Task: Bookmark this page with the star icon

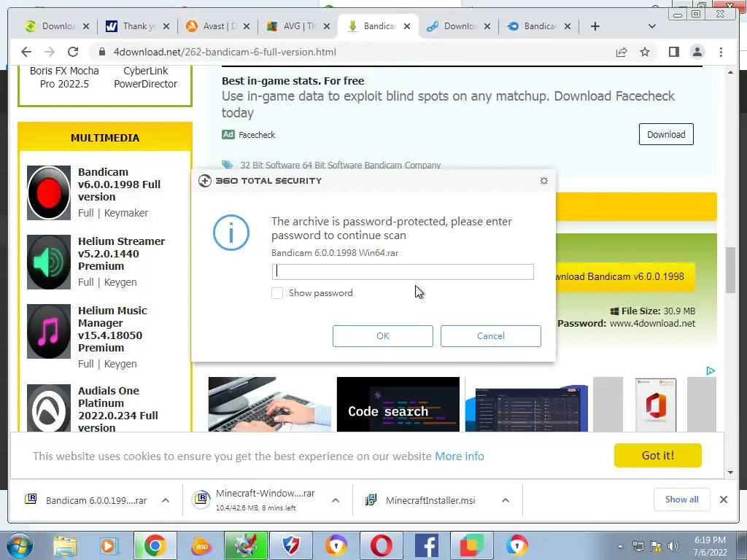Action: click(645, 52)
